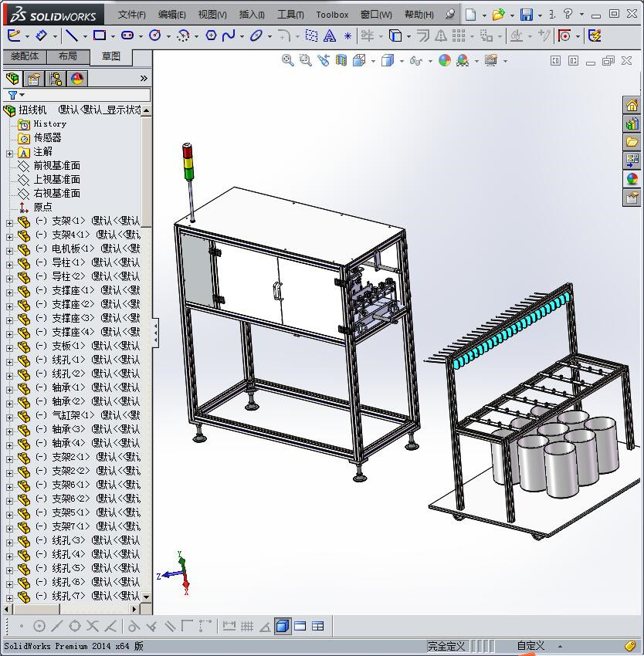Toggle the Rapid Sketch button
644x656 pixels.
point(595,36)
